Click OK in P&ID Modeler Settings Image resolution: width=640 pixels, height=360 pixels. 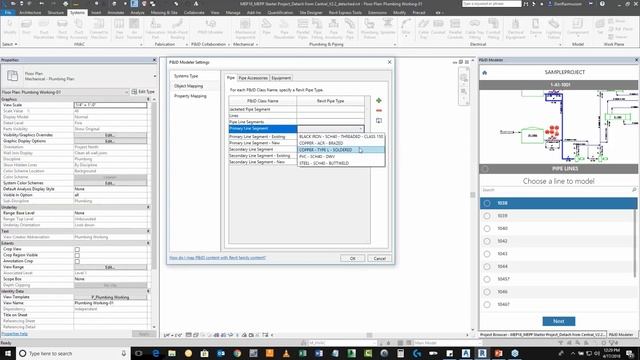352,258
